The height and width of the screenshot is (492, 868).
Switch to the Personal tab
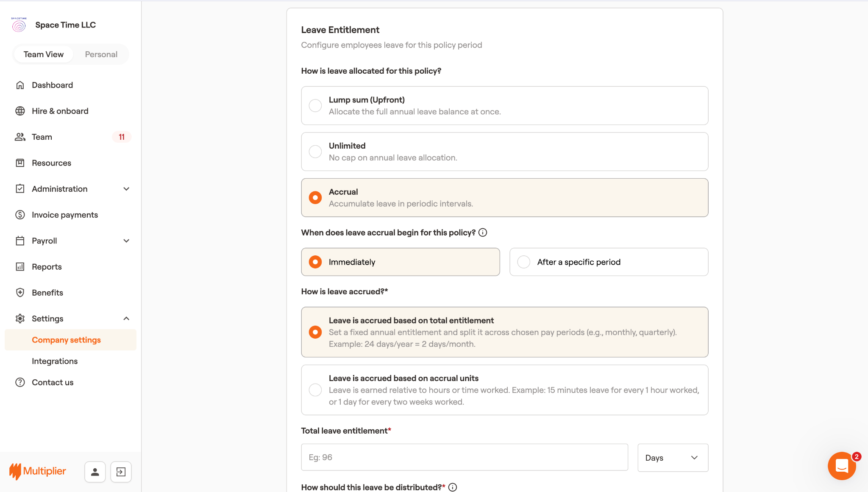click(101, 54)
